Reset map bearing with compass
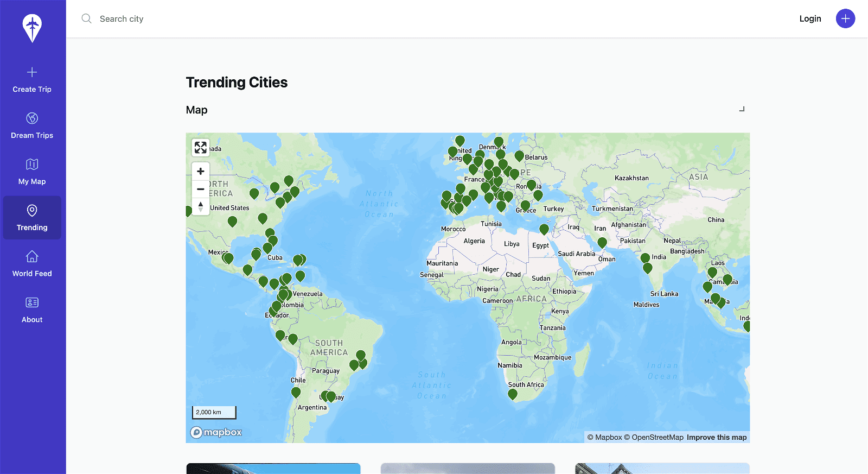Screen dimensions: 868x474 [201, 206]
